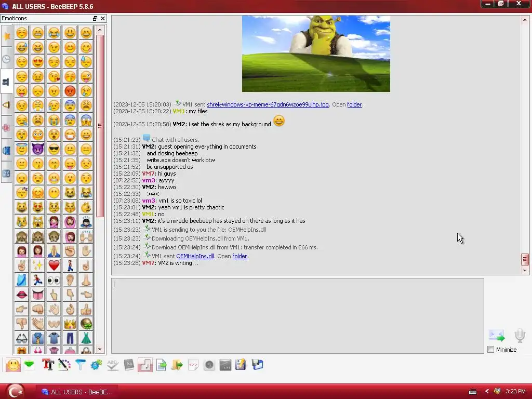Switch to the blue car places emoticon tab
Viewport: 532px width, 399px height.
coord(6,150)
